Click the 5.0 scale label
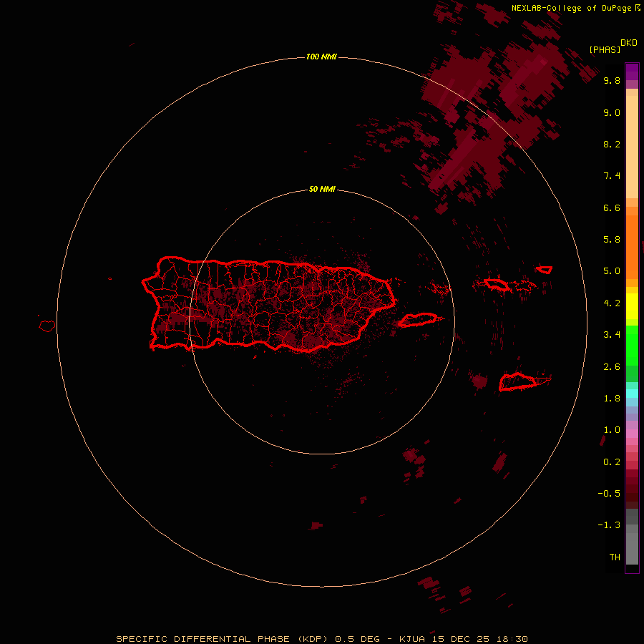The height and width of the screenshot is (644, 644). click(612, 271)
